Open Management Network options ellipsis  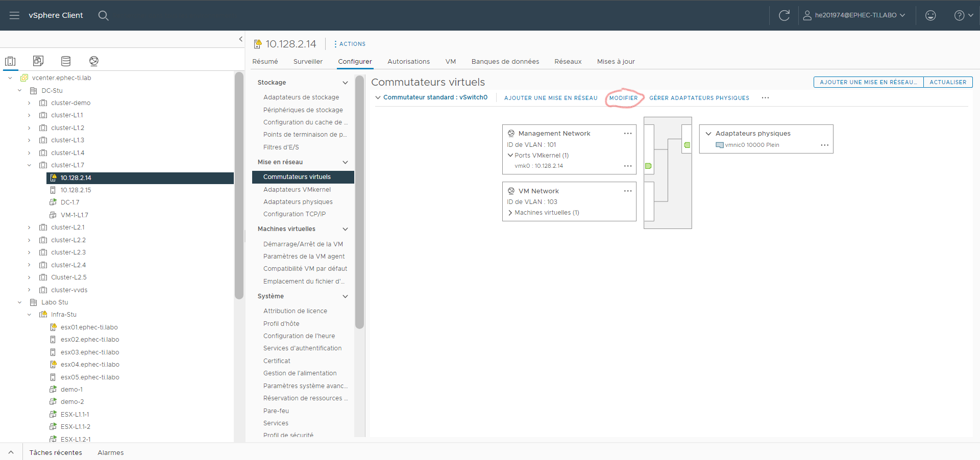click(x=628, y=134)
